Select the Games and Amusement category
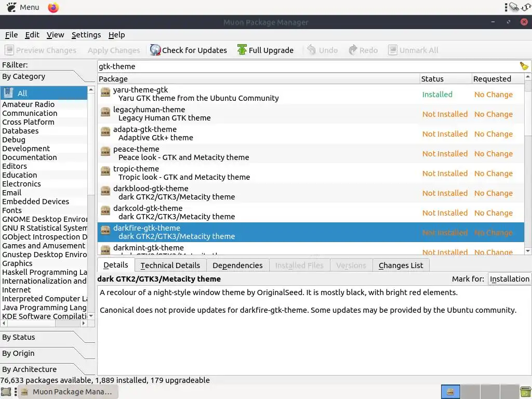This screenshot has height=399, width=532. point(44,246)
